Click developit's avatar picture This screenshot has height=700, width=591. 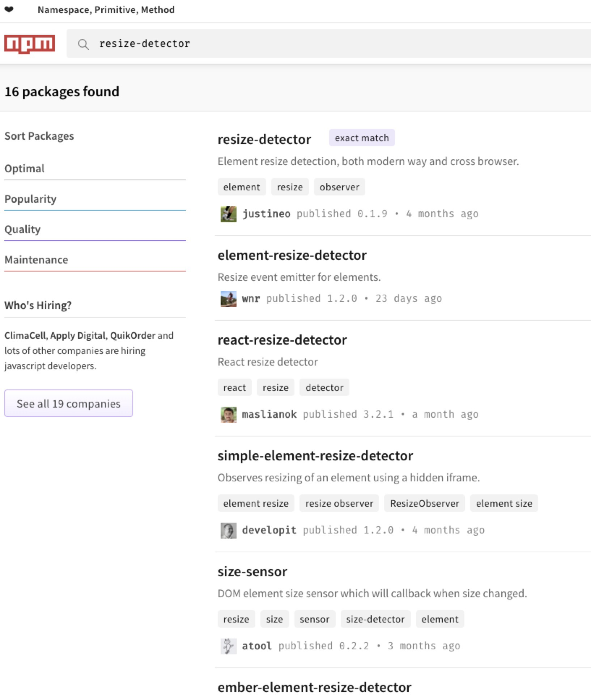click(228, 530)
